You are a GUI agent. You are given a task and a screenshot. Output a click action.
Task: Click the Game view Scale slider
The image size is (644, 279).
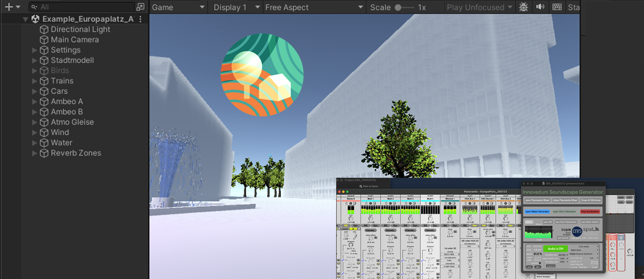coord(404,7)
